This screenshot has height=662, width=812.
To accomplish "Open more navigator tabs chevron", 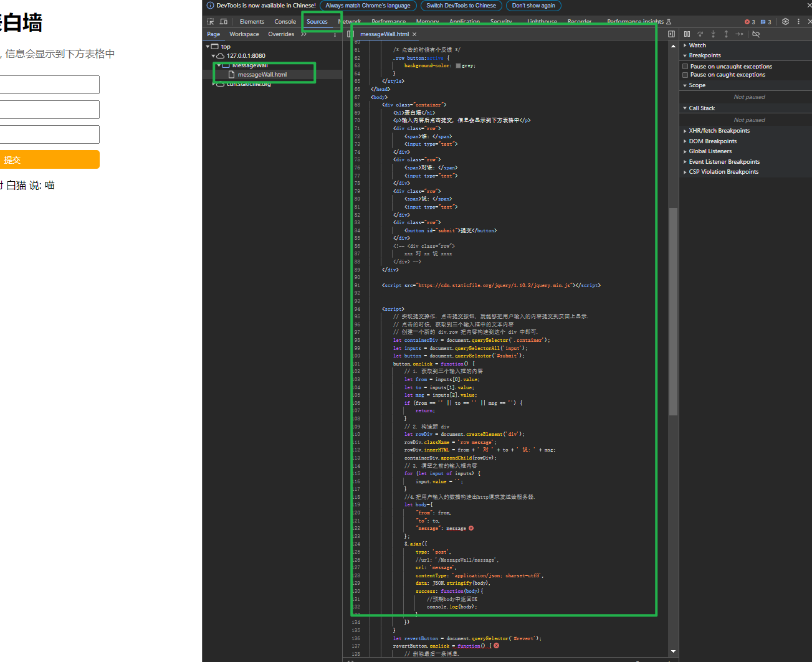I will [x=303, y=34].
